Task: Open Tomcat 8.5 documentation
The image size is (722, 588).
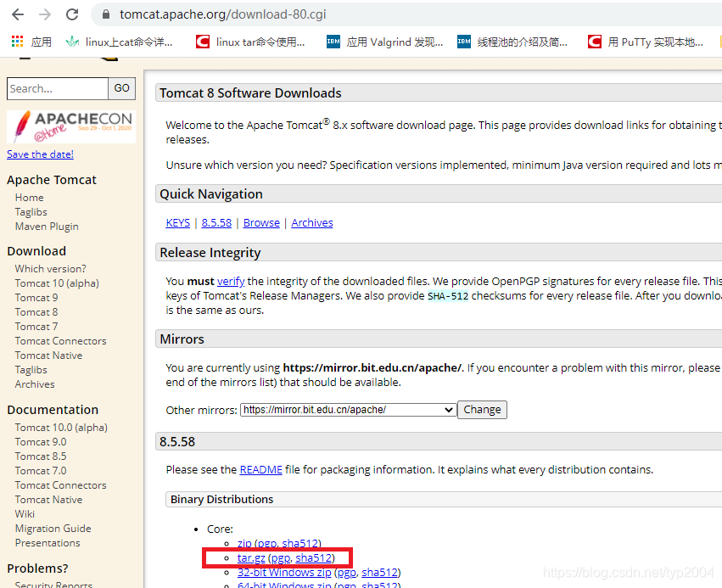Action: 41,456
